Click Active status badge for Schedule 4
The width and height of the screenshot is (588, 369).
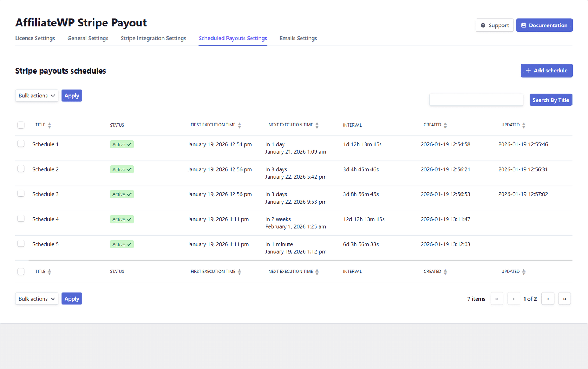(x=122, y=219)
